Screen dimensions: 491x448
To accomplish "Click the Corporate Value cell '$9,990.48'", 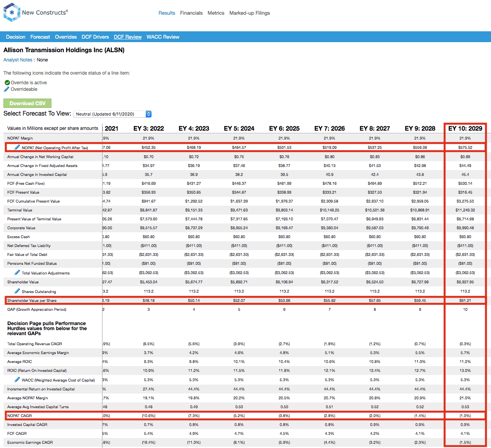I will click(465, 228).
